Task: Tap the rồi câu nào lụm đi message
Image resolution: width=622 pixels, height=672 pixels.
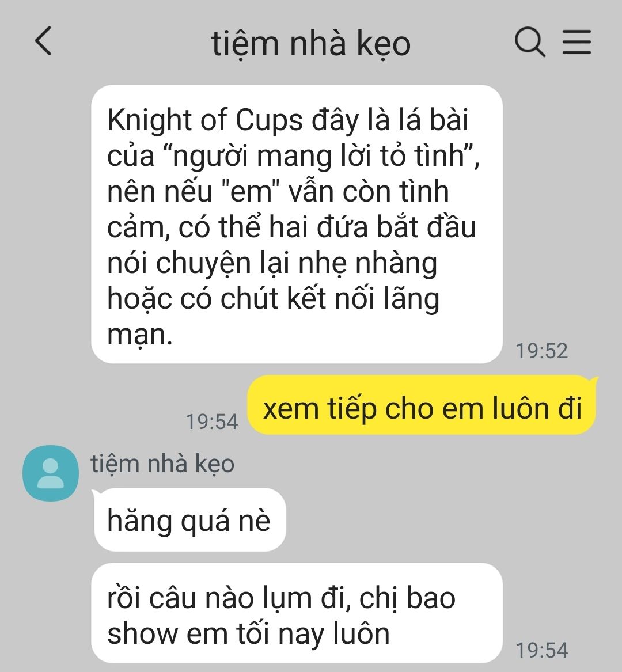Action: 297,613
